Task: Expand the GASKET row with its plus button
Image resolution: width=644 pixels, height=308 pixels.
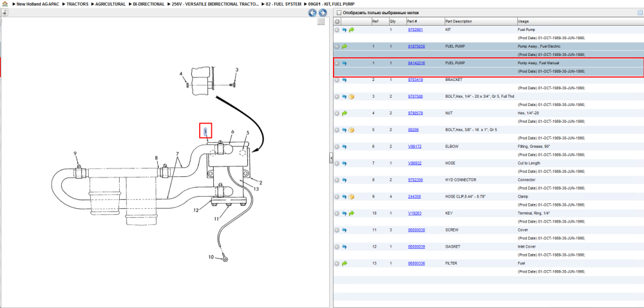Action: 337,247
